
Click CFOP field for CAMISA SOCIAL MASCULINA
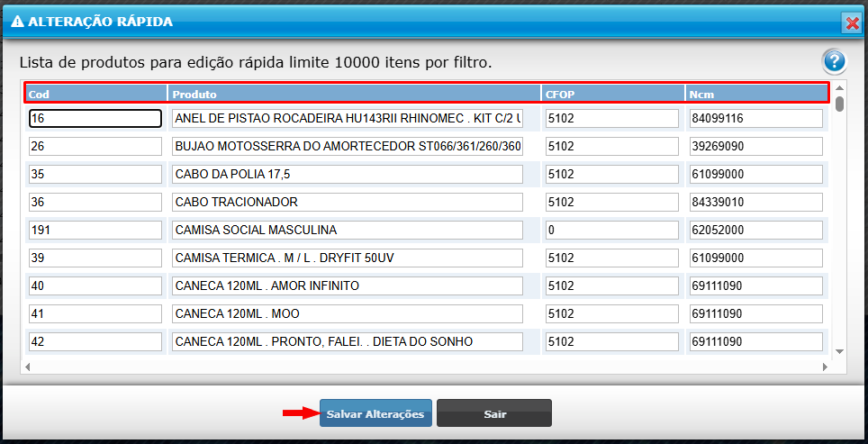pos(612,231)
